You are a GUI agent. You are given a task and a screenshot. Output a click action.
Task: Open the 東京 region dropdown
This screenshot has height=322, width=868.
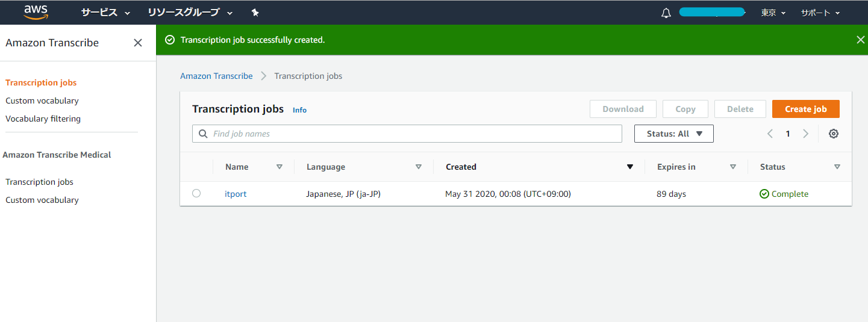click(x=773, y=13)
